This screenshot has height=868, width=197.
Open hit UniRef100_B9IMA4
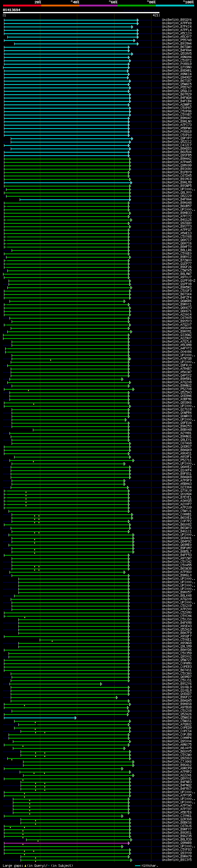coord(177,43)
